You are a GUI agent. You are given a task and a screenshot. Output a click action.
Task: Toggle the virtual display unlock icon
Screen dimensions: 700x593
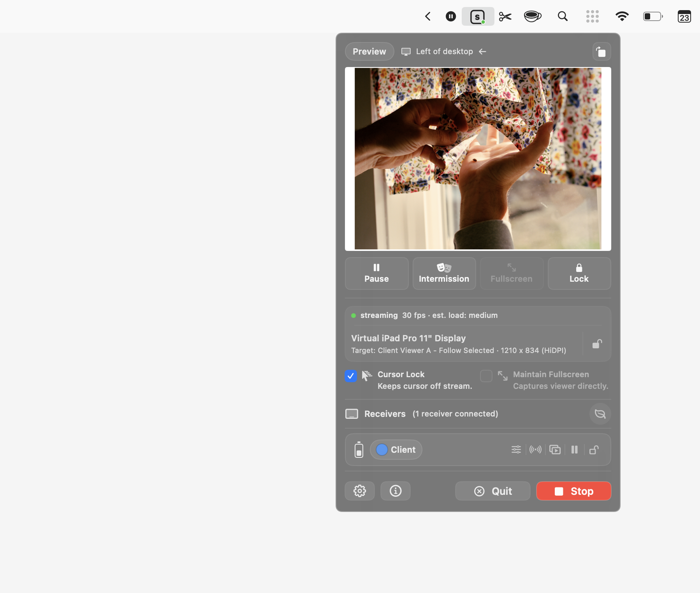tap(597, 344)
